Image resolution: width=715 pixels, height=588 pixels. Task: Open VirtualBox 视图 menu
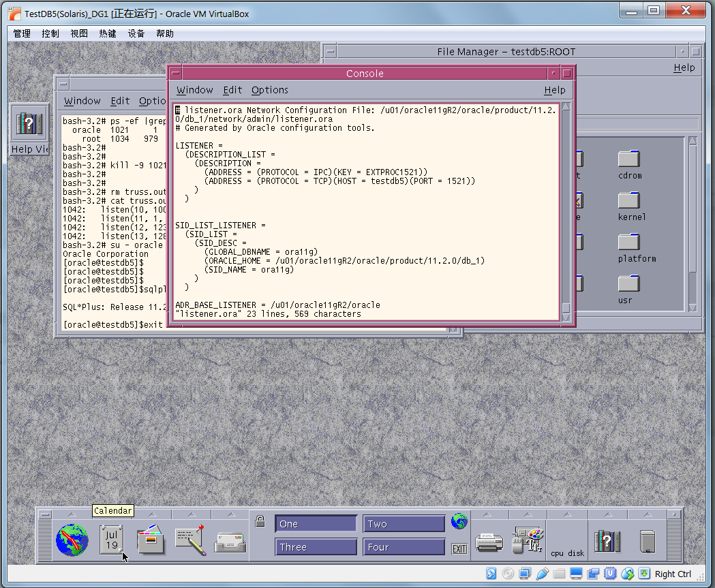[79, 33]
